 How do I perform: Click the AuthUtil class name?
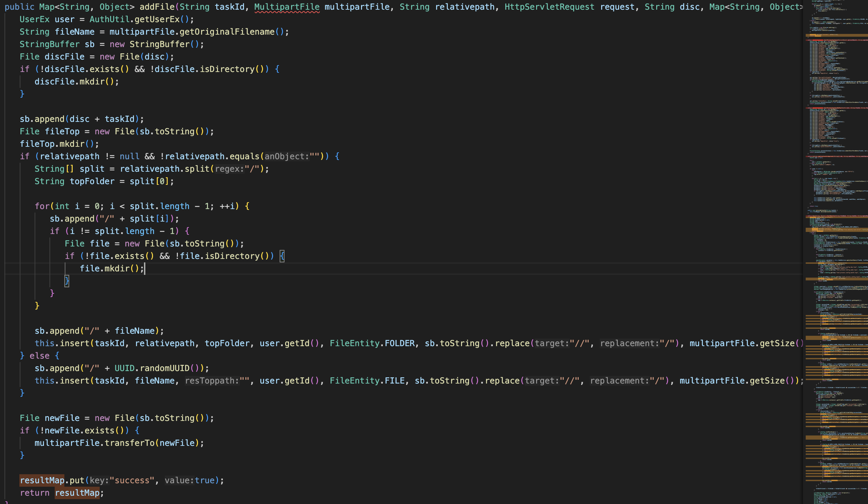[109, 19]
